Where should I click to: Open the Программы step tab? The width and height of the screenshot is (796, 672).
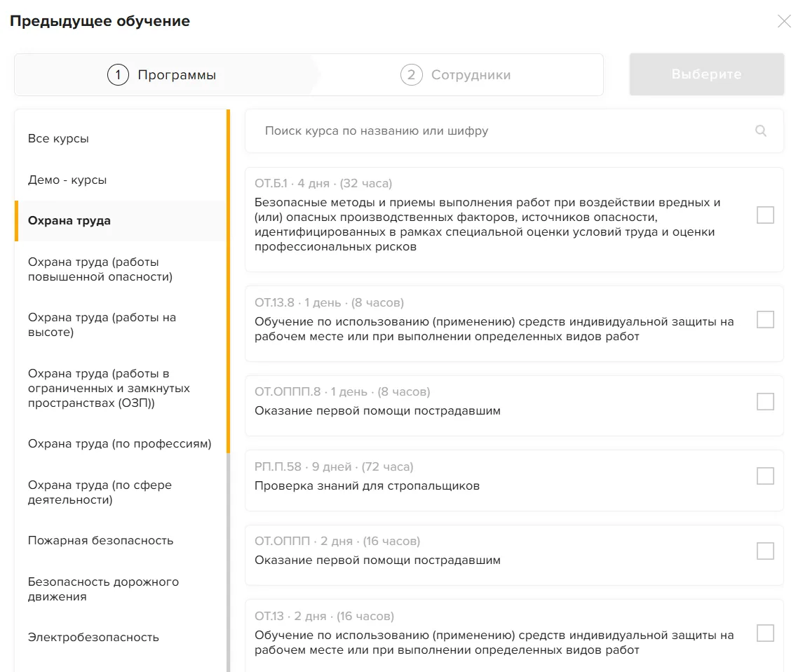click(163, 74)
